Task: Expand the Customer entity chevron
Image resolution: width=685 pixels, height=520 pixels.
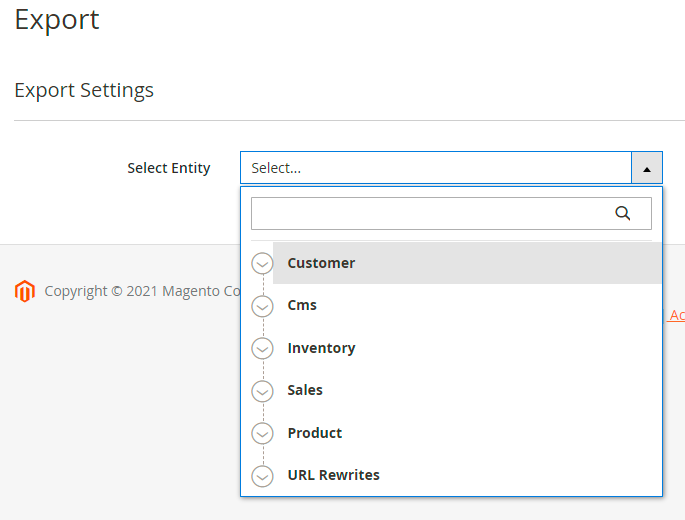Action: pos(262,264)
